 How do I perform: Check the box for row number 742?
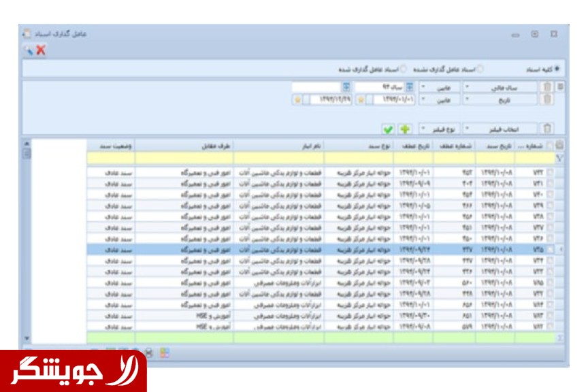(550, 173)
